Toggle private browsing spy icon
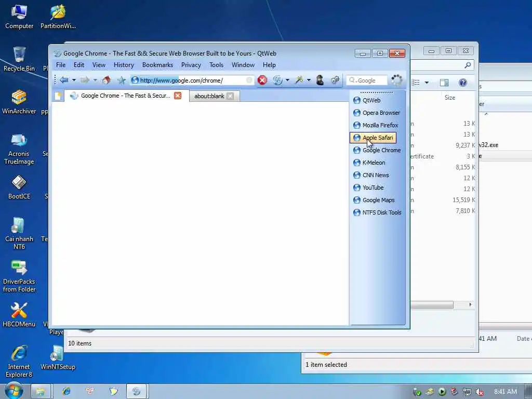Screen dimensions: 532x399 (320, 80)
